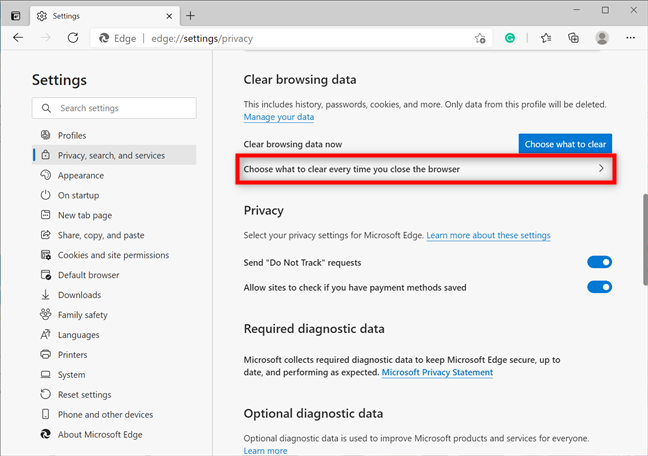
Task: Click the System laptop icon
Action: [45, 375]
